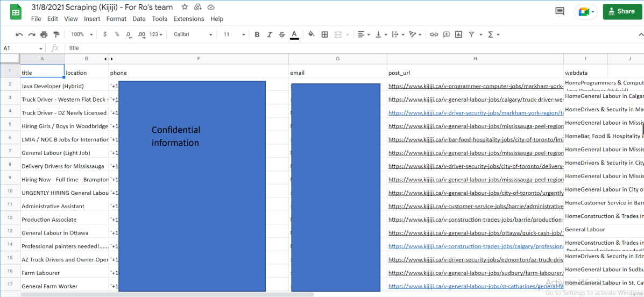Start a Google Meet call
644x297 pixels.
click(586, 11)
